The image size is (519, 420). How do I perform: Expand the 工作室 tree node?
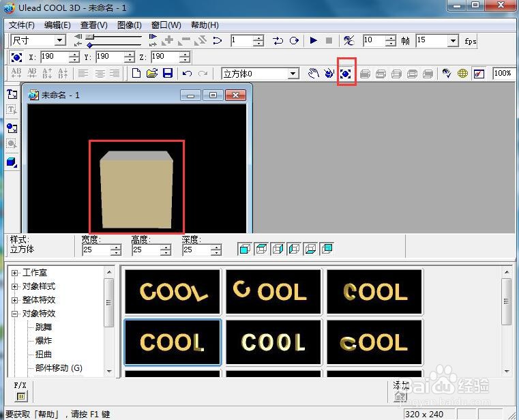click(x=14, y=273)
